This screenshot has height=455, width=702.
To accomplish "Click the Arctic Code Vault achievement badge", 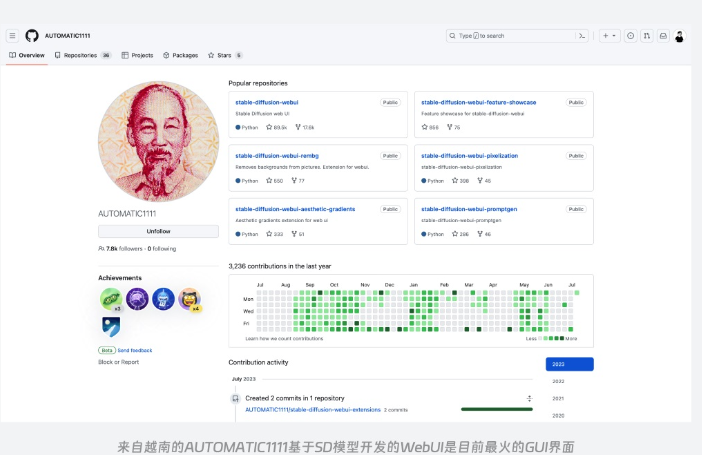I will click(111, 326).
